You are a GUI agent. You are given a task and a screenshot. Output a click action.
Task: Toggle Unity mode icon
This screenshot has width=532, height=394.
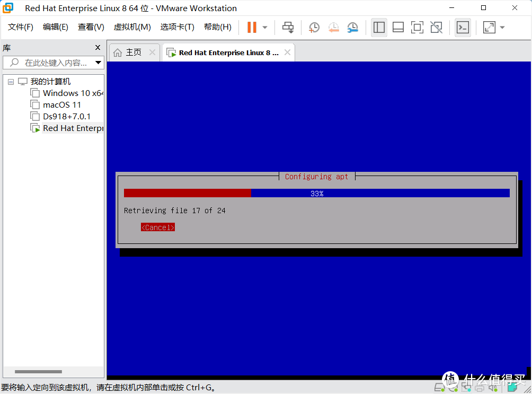pyautogui.click(x=436, y=28)
